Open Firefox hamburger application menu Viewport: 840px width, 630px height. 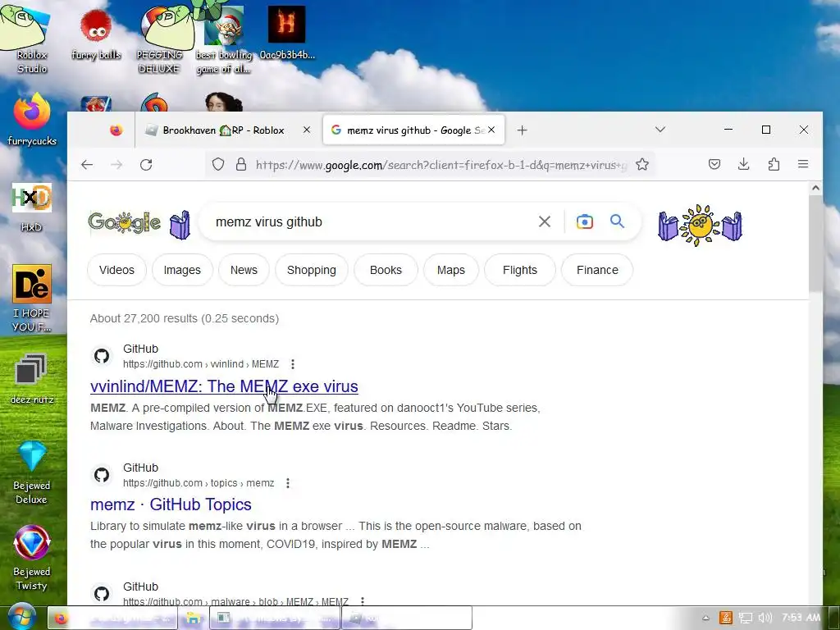pyautogui.click(x=803, y=164)
